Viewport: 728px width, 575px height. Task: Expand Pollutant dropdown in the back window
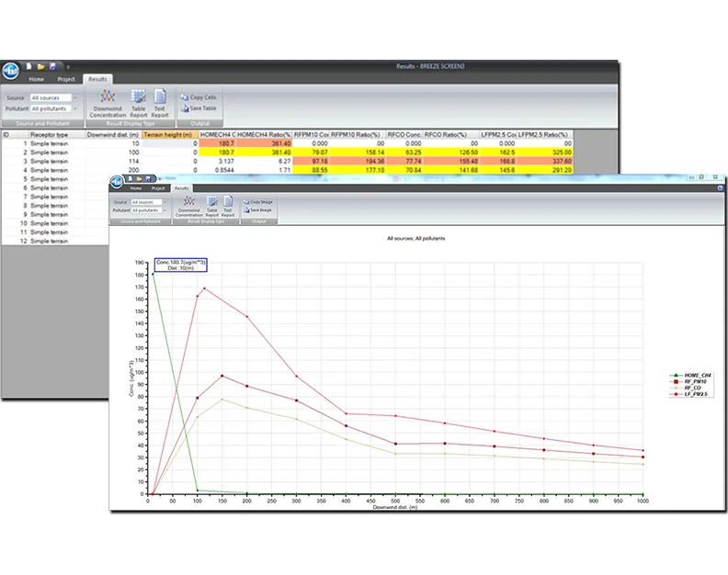click(x=75, y=108)
